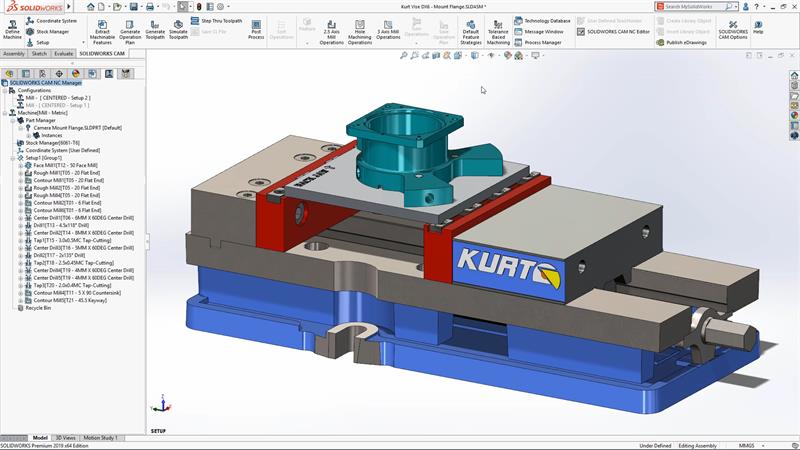The image size is (800, 450).
Task: Click the Setup ribbon command
Action: click(x=38, y=42)
